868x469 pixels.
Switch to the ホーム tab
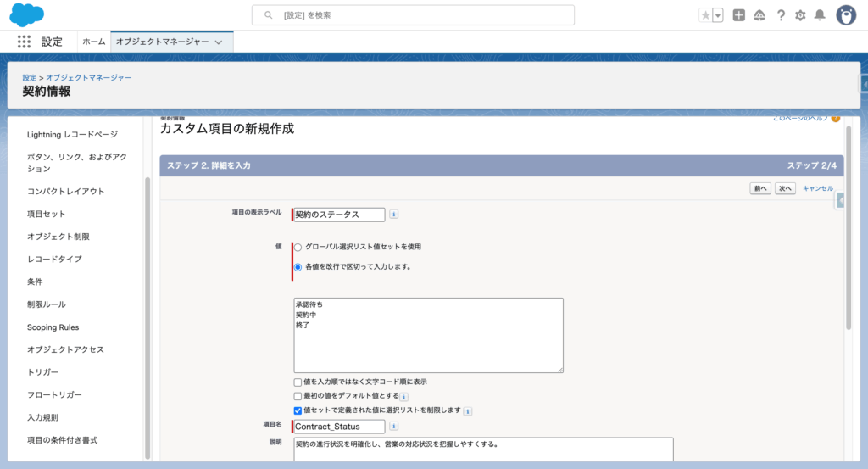[x=94, y=42]
